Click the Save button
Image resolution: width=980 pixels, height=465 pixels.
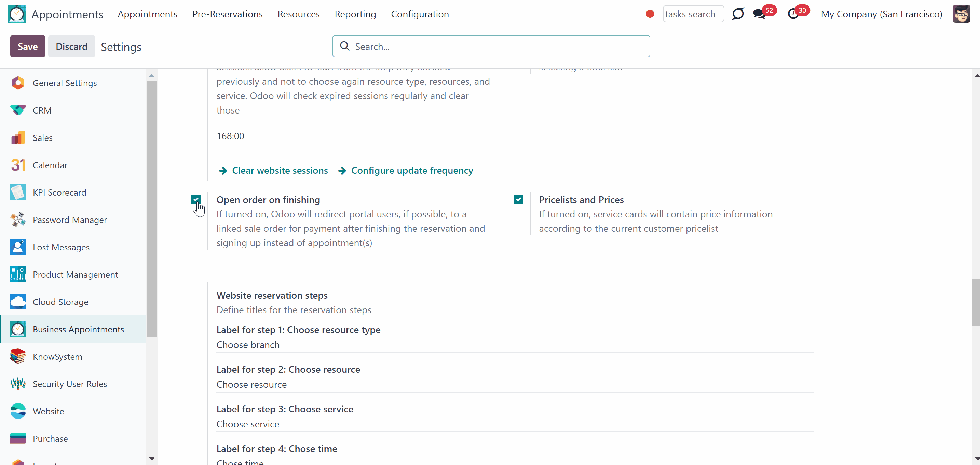(x=28, y=46)
